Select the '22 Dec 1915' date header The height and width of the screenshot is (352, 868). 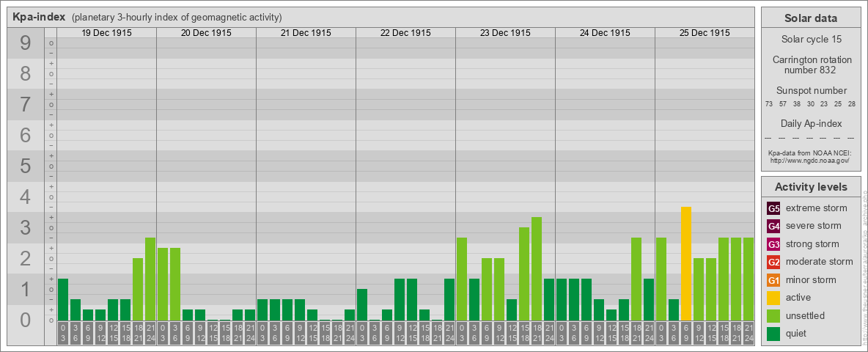(x=405, y=33)
